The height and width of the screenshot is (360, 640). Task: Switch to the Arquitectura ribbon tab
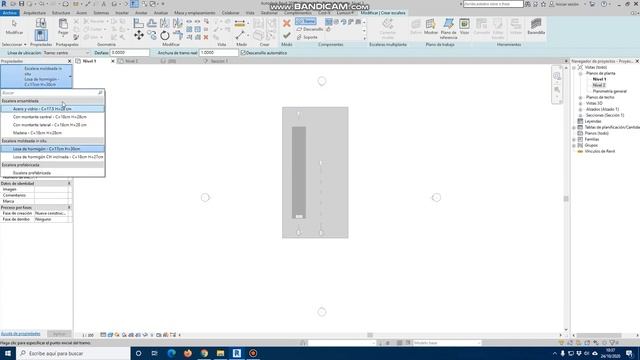(x=35, y=13)
